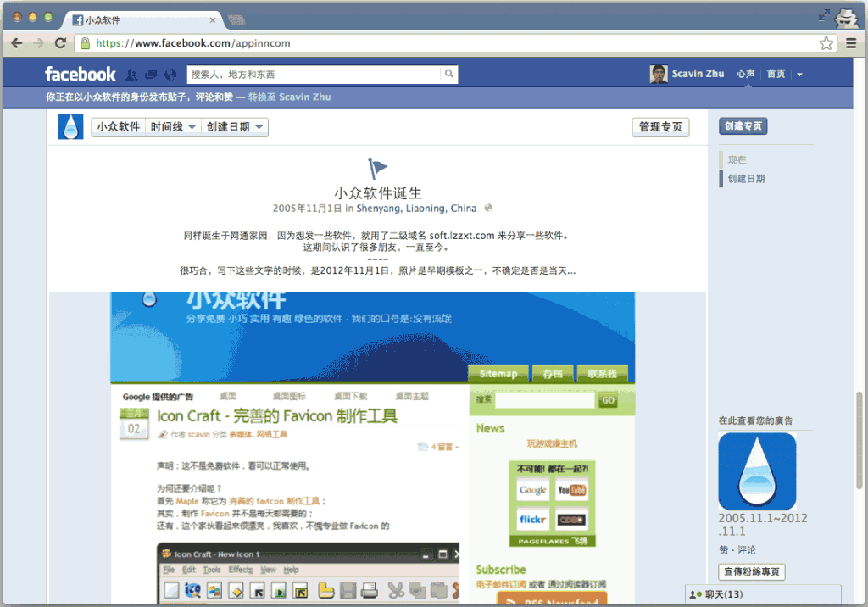The width and height of the screenshot is (868, 607).
Task: Click the water drop page avatar
Action: (71, 127)
